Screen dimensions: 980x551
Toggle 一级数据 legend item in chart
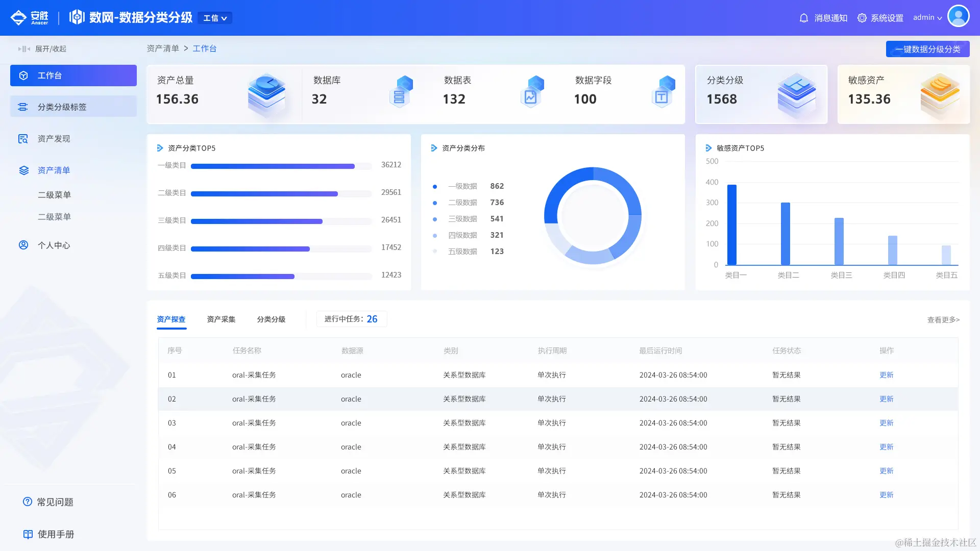pos(462,186)
